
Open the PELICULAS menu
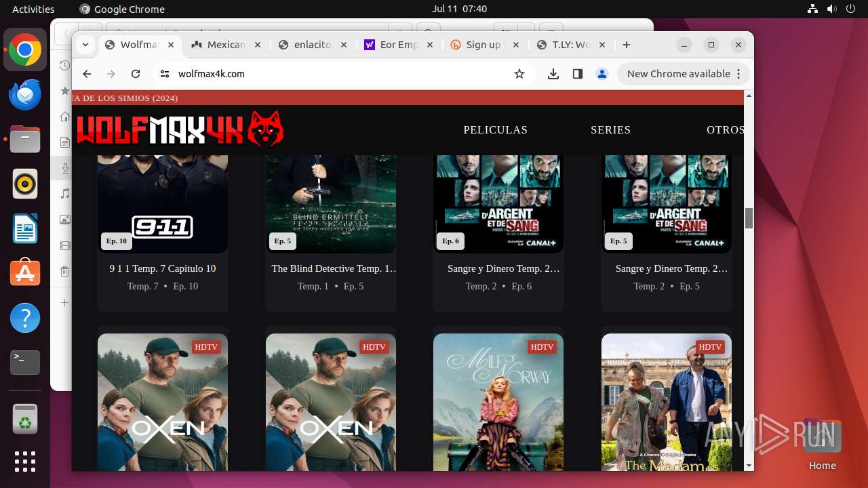click(495, 130)
